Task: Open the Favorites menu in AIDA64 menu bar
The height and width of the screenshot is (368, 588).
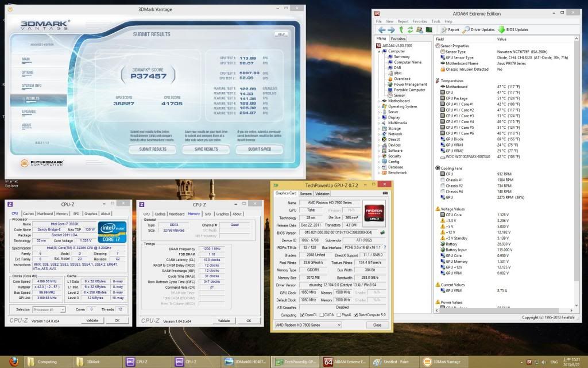Action: pyautogui.click(x=420, y=21)
